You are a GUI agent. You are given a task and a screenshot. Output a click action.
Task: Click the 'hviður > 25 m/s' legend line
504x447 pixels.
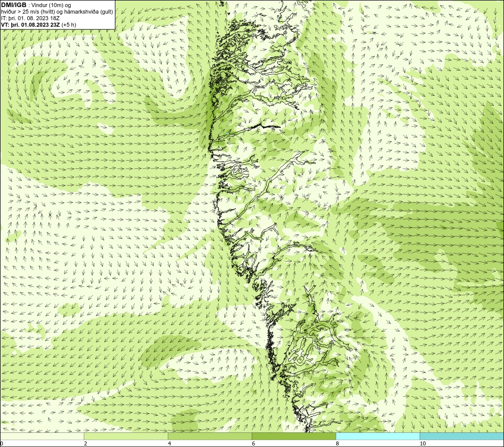[x=57, y=12]
